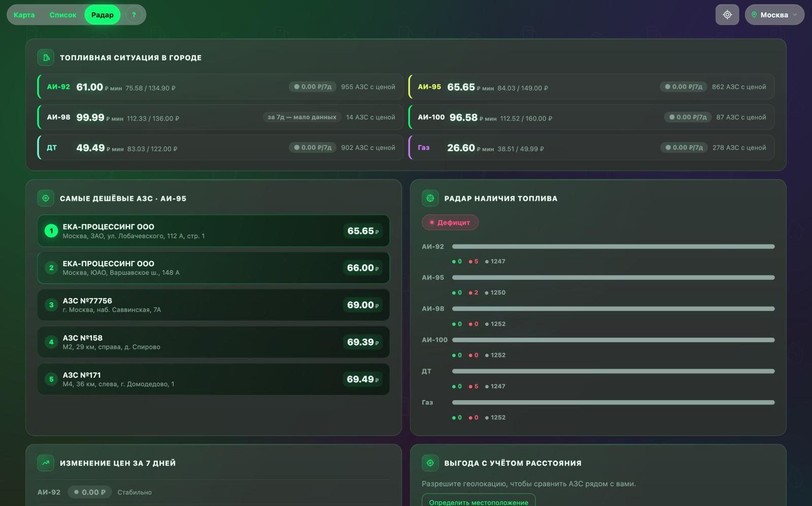Click the trend icon beside Изменение цен

pos(46,463)
